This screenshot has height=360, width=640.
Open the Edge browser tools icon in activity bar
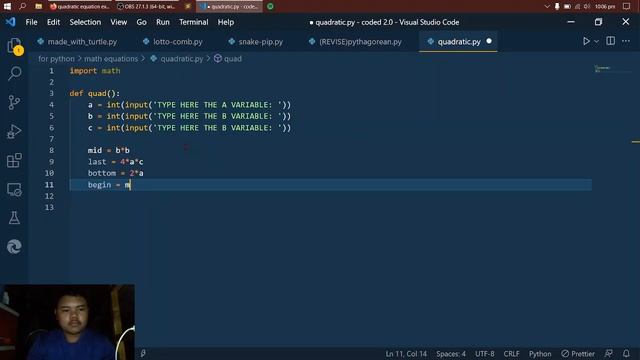click(14, 247)
